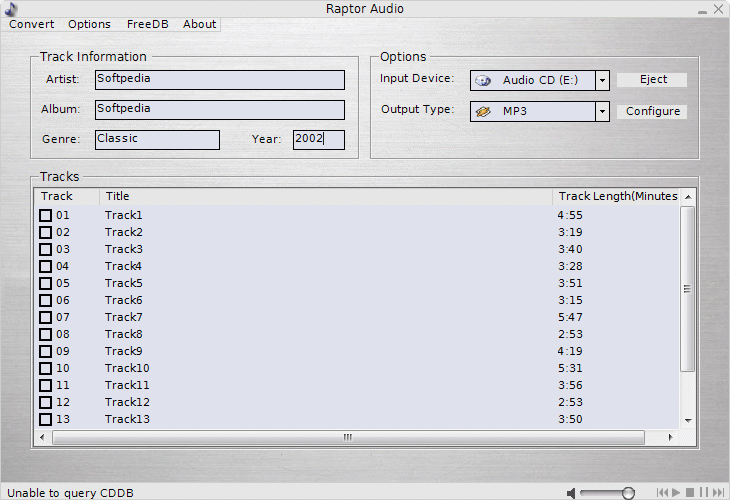Image resolution: width=730 pixels, height=500 pixels.
Task: Start playback with the play button
Action: [676, 492]
